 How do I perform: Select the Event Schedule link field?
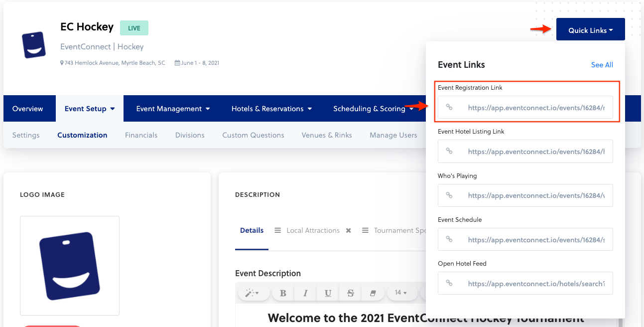tap(535, 240)
